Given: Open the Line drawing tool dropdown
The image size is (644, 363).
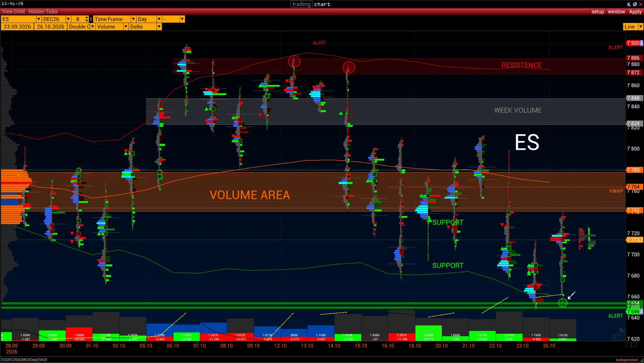Looking at the screenshot, I should 641,27.
